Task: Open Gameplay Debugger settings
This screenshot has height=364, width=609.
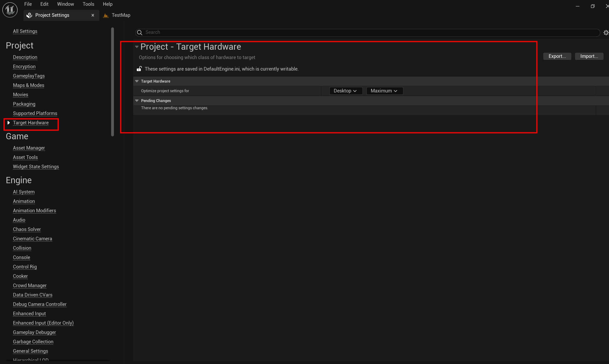Action: pyautogui.click(x=34, y=332)
